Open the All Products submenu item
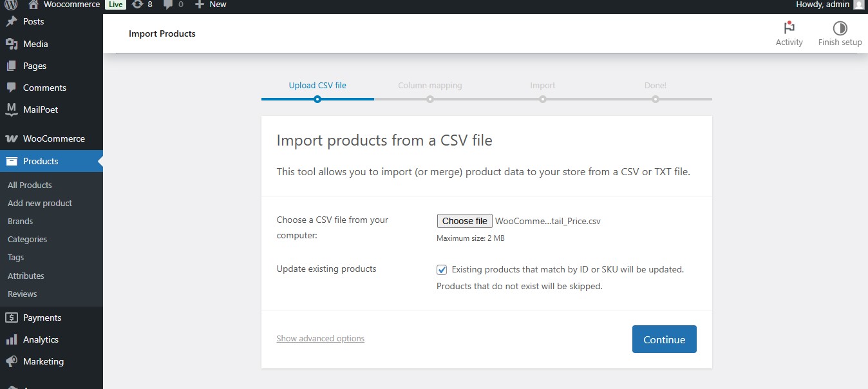Image resolution: width=868 pixels, height=389 pixels. (x=30, y=185)
